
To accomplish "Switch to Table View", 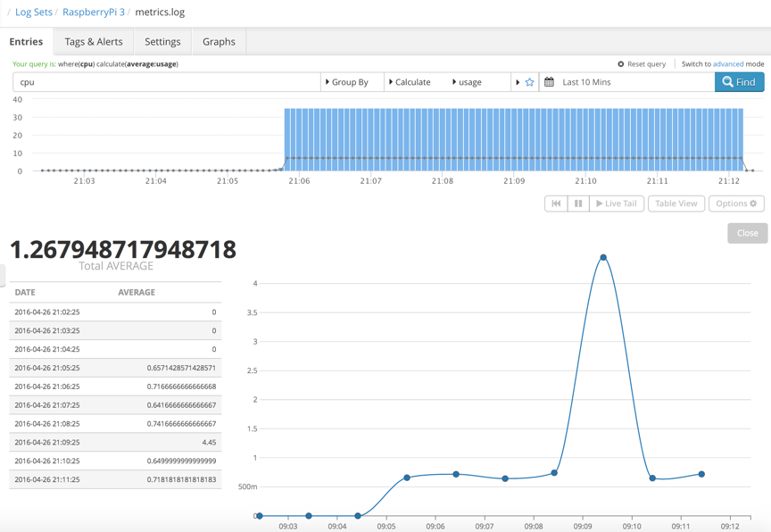I will (676, 204).
